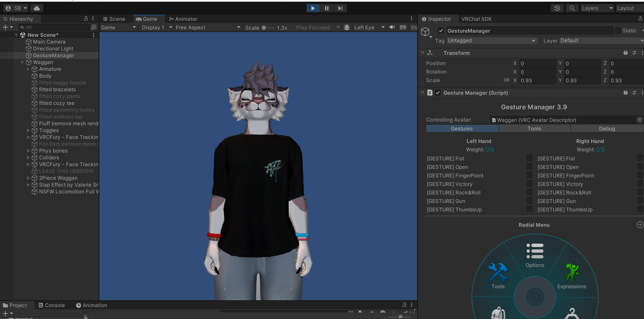Open the Display 1 dropdown
644x319 pixels.
tap(157, 28)
